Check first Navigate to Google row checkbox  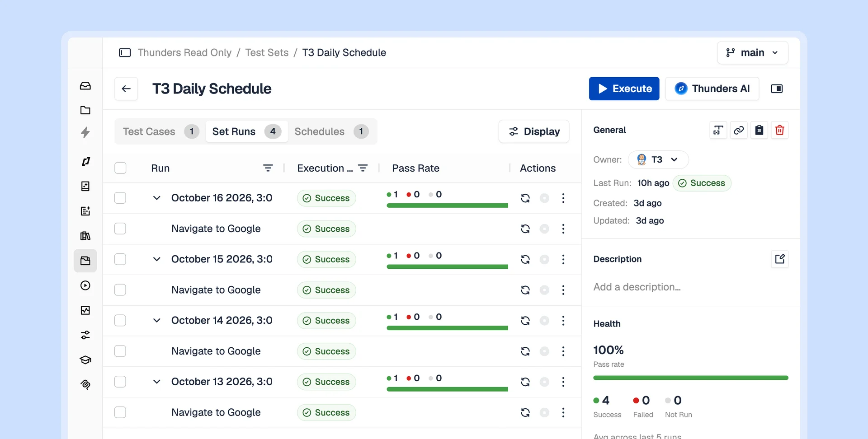[120, 229]
